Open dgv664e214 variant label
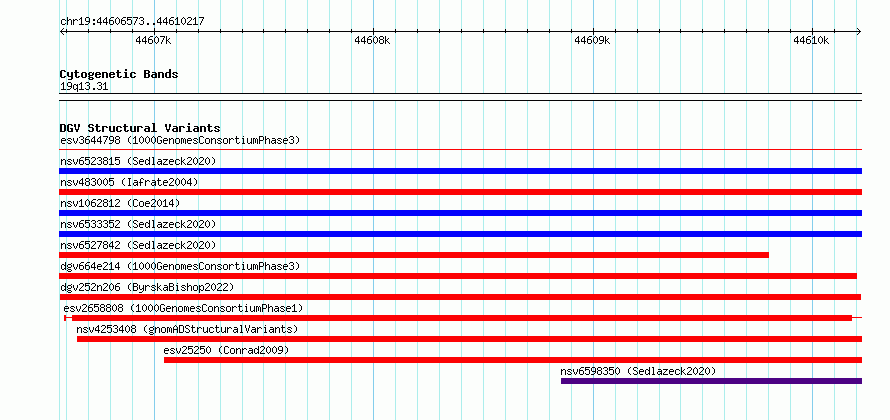890x420 pixels. [180, 266]
